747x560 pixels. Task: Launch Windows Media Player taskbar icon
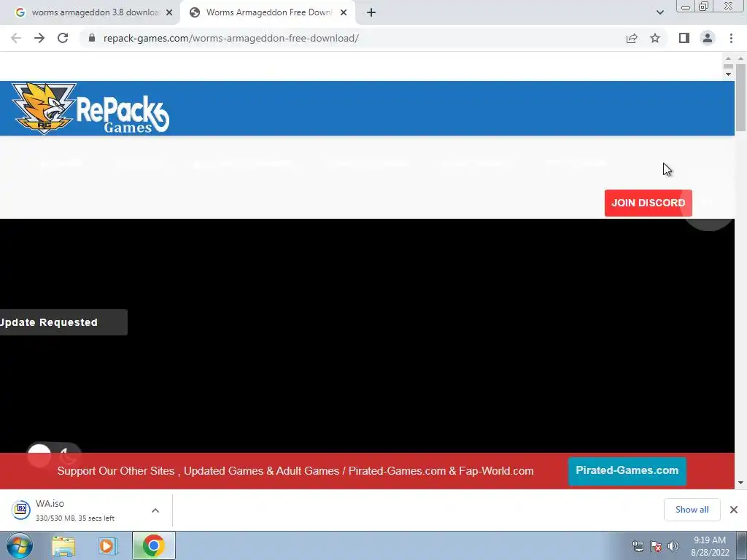click(x=108, y=546)
